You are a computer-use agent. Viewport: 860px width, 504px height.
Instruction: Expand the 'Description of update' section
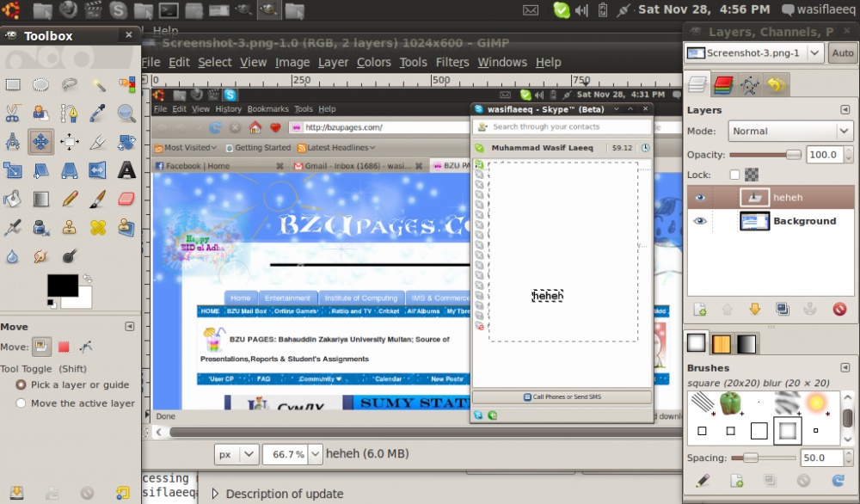[215, 494]
